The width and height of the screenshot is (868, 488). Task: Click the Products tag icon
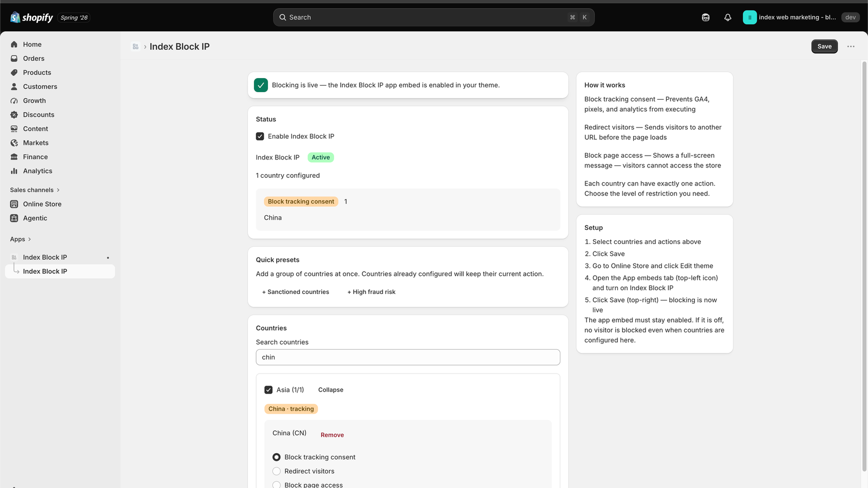tap(14, 73)
